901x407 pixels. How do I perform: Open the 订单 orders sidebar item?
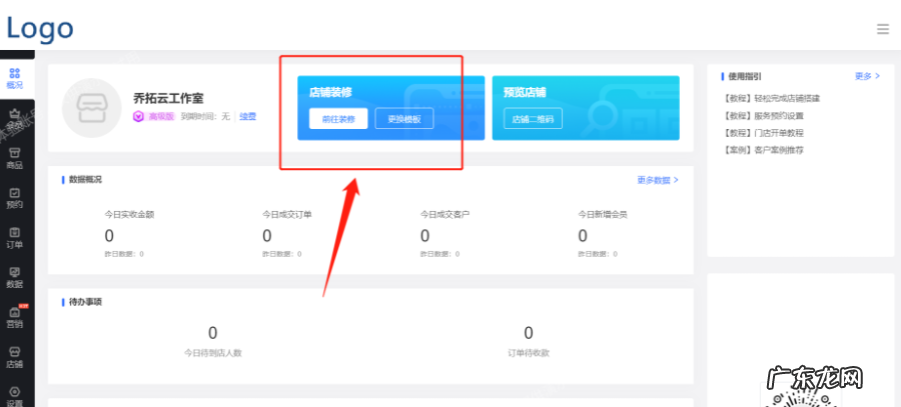tap(15, 238)
